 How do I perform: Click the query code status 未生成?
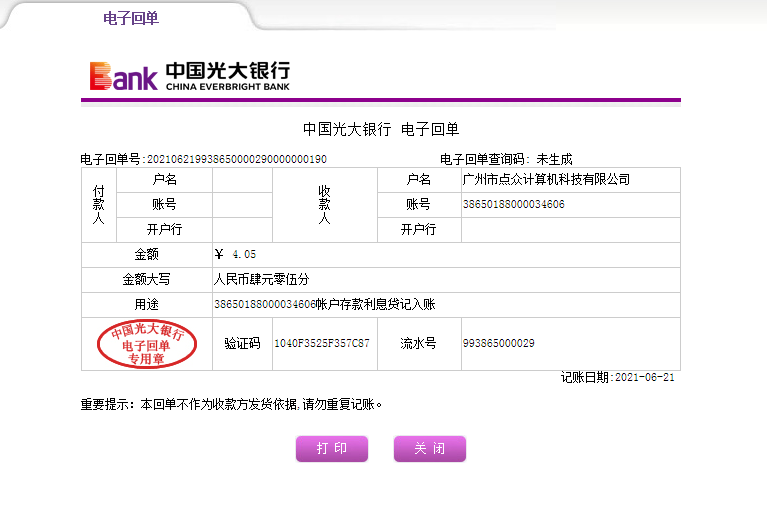[x=554, y=159]
